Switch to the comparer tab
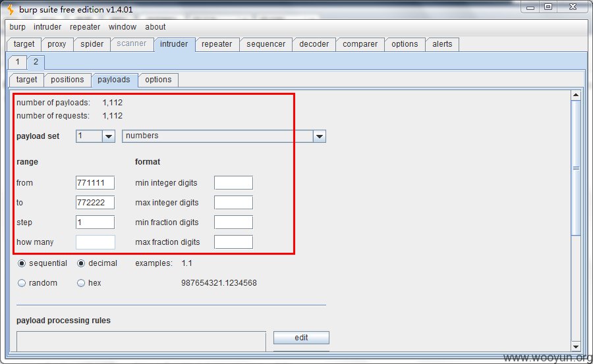 (360, 44)
